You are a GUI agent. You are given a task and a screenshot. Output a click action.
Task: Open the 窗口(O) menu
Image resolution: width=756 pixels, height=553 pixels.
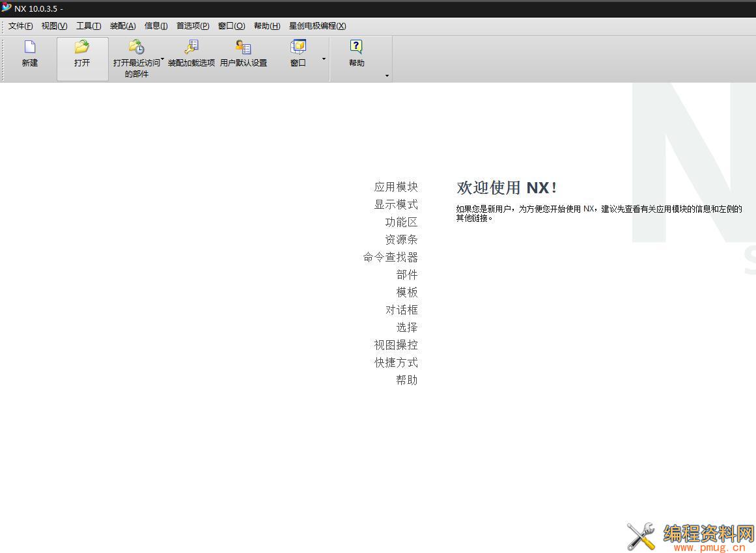point(231,26)
